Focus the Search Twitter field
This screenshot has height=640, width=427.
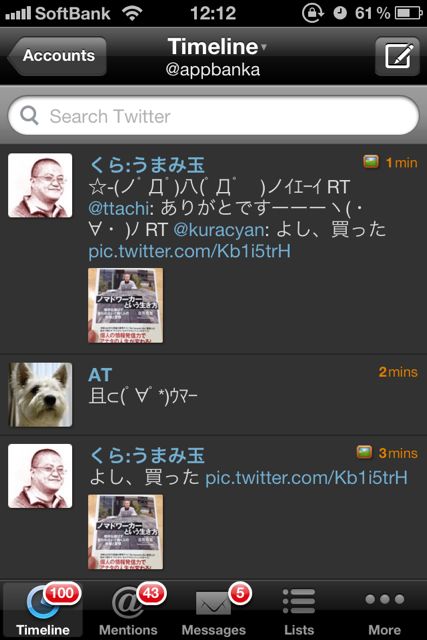click(x=214, y=116)
